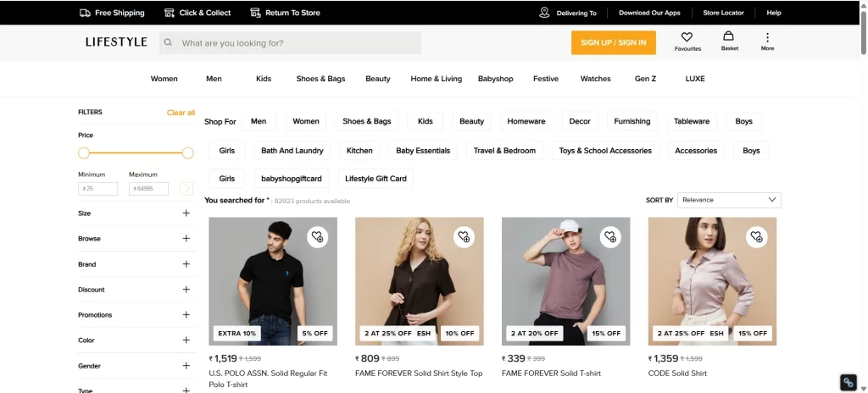Image resolution: width=868 pixels, height=393 pixels.
Task: Expand the Type filter
Action: tap(186, 390)
